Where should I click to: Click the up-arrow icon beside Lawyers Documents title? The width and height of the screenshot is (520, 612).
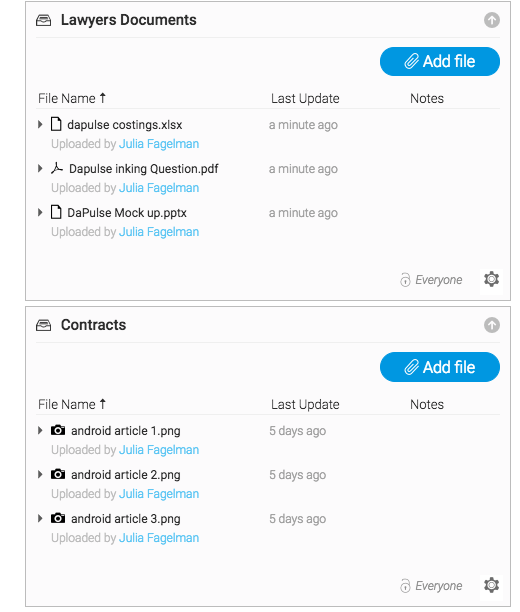(492, 20)
